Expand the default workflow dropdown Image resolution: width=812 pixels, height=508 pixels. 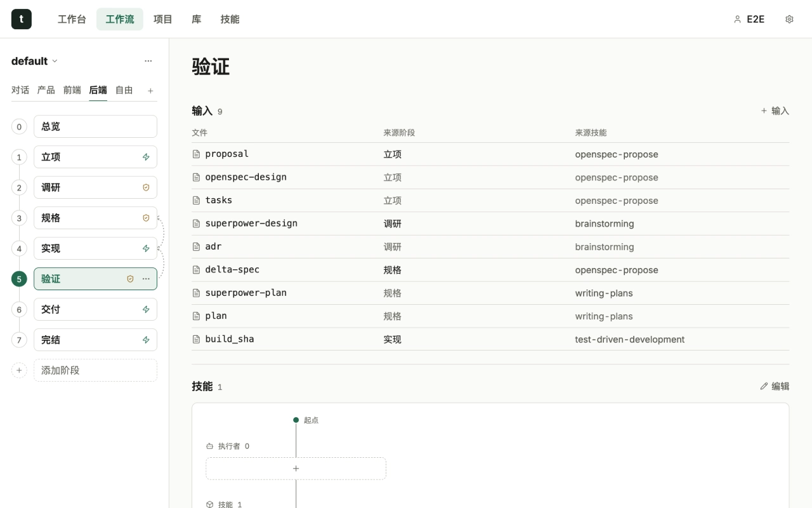pyautogui.click(x=34, y=61)
